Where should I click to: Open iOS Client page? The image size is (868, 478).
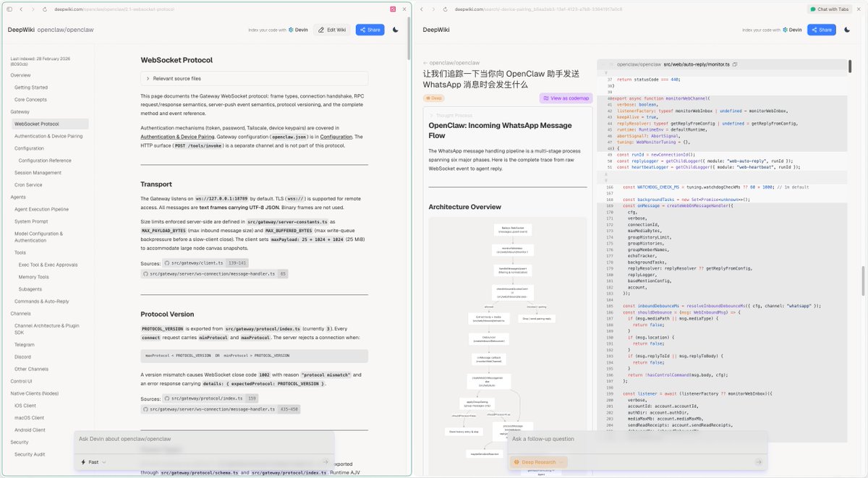point(25,406)
